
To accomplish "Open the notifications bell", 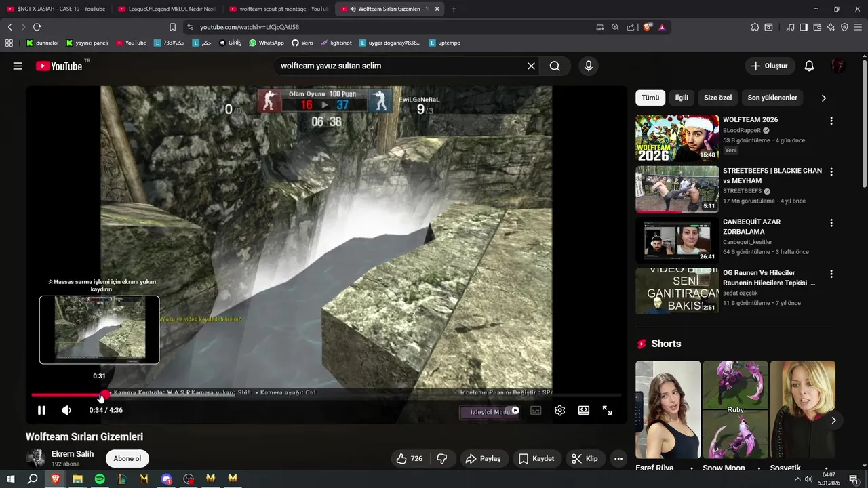I will coord(809,66).
